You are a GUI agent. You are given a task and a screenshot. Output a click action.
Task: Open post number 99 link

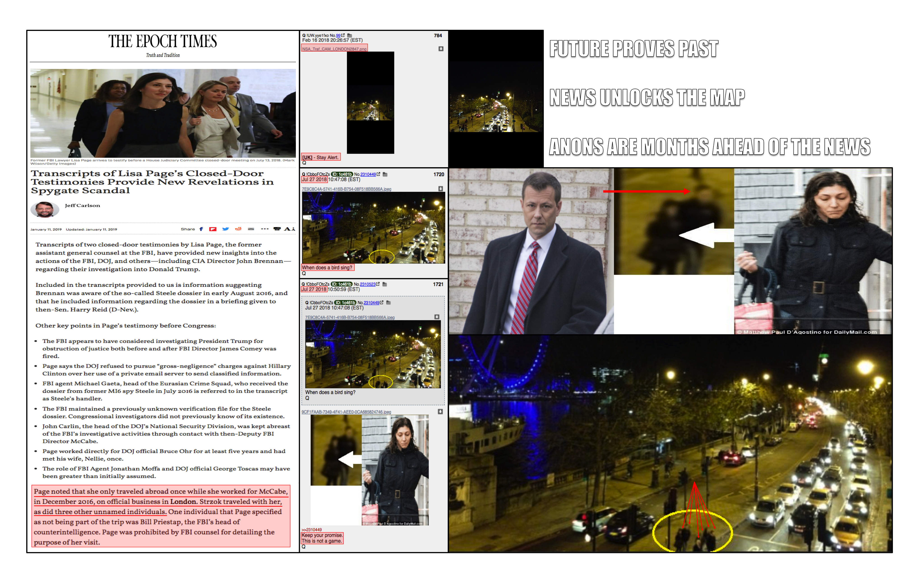tap(338, 35)
